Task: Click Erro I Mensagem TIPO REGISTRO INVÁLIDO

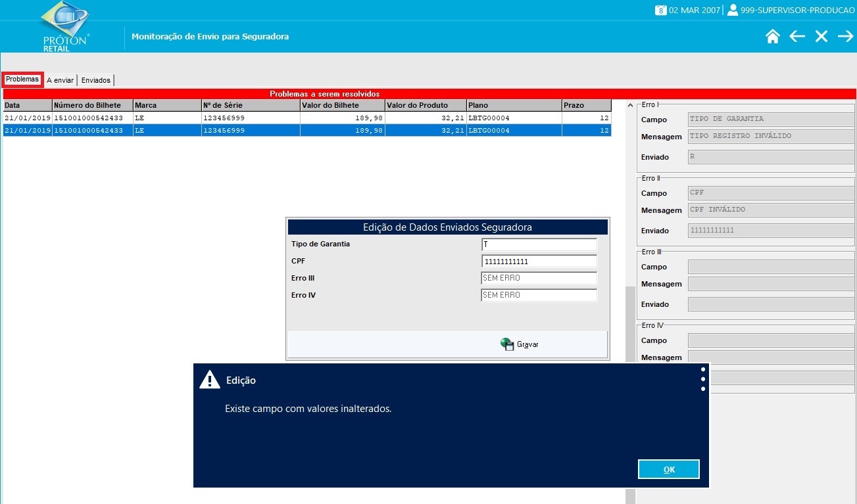Action: [x=771, y=136]
